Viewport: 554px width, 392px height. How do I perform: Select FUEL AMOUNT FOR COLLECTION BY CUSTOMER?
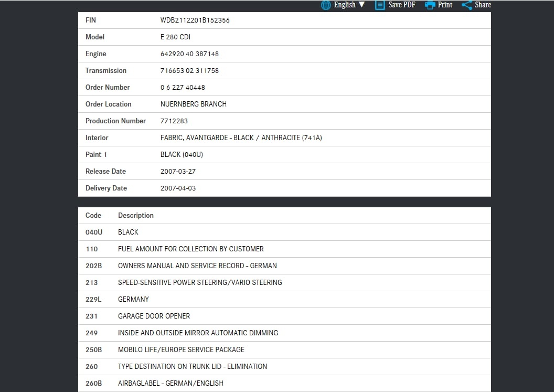point(191,249)
